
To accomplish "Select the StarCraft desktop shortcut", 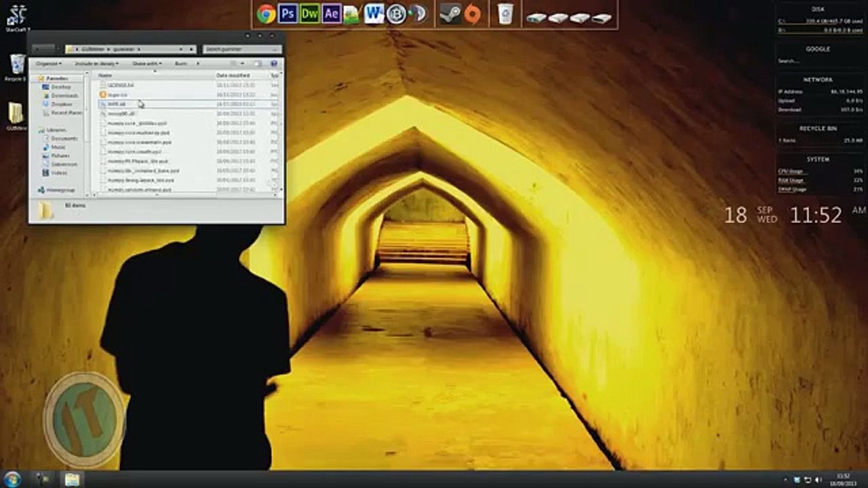I will click(x=16, y=18).
